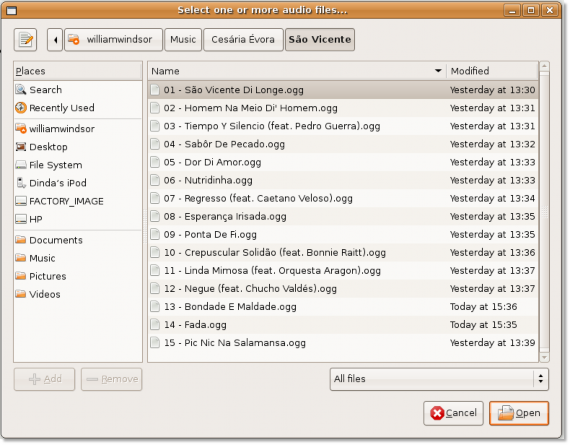570x445 pixels.
Task: Click Today at 15:36 modified cell
Action: (483, 306)
